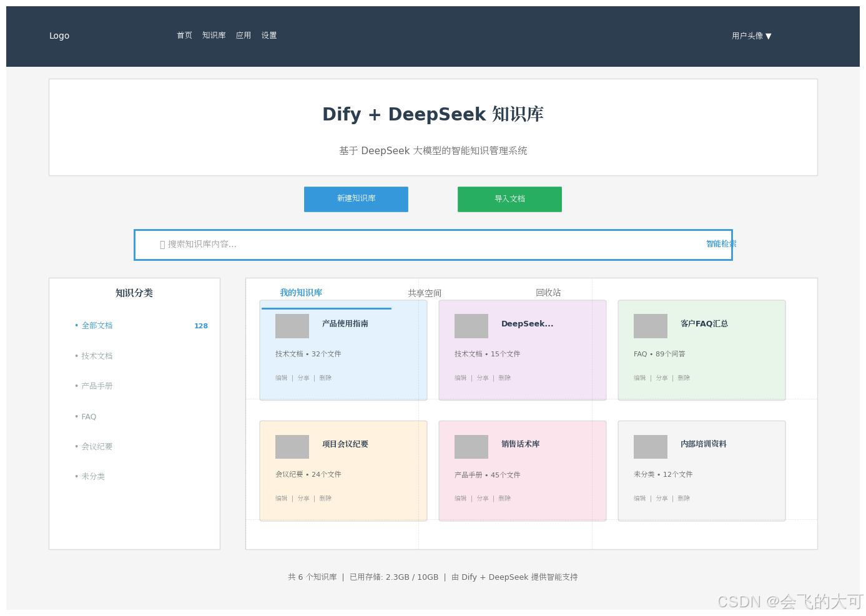Click 分享 on the 客户FAQ汇总 card
The width and height of the screenshot is (866, 616).
(x=662, y=378)
